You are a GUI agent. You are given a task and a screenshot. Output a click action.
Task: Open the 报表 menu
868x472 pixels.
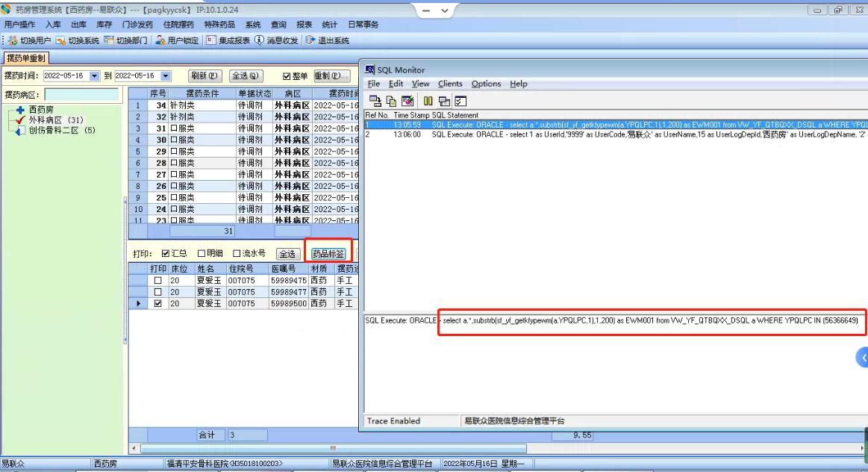pos(304,25)
